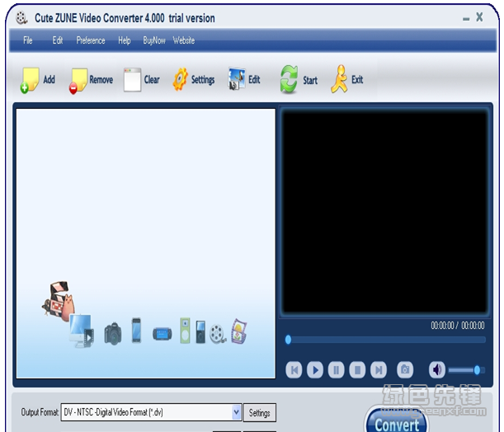Stop the preview playback
This screenshot has width=504, height=432.
[357, 370]
